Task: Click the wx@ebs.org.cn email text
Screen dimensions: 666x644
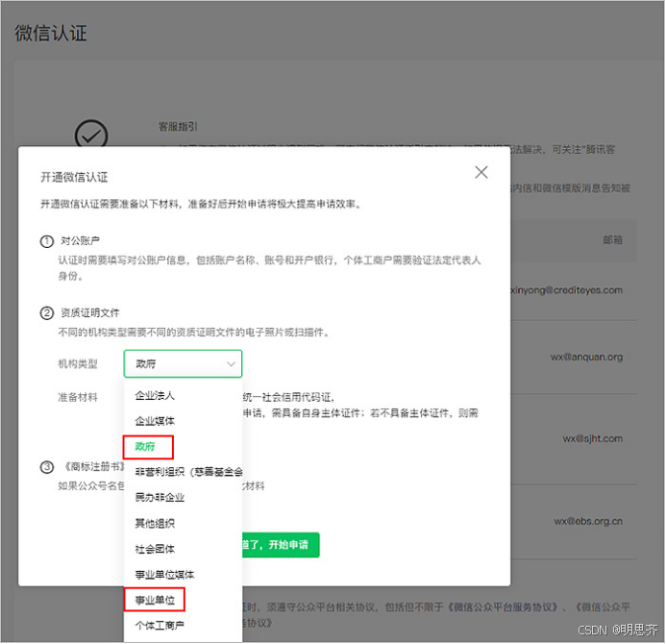Action: pos(588,522)
